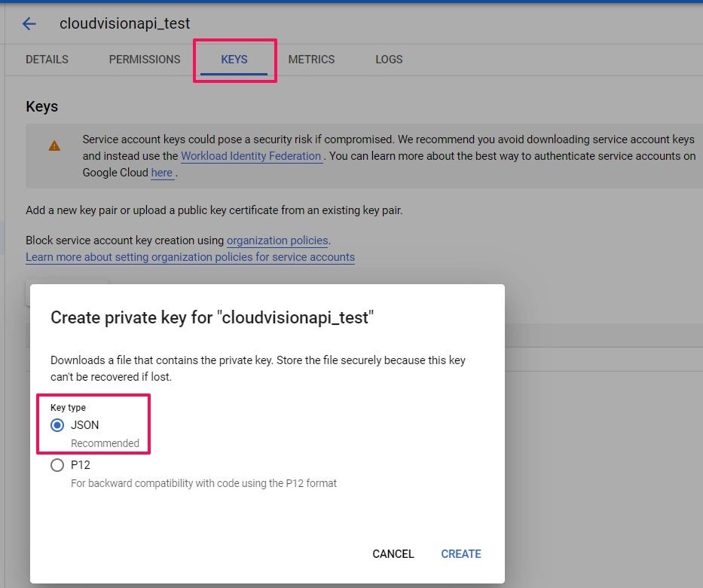Open the DETAILS tab
703x588 pixels.
pos(47,60)
